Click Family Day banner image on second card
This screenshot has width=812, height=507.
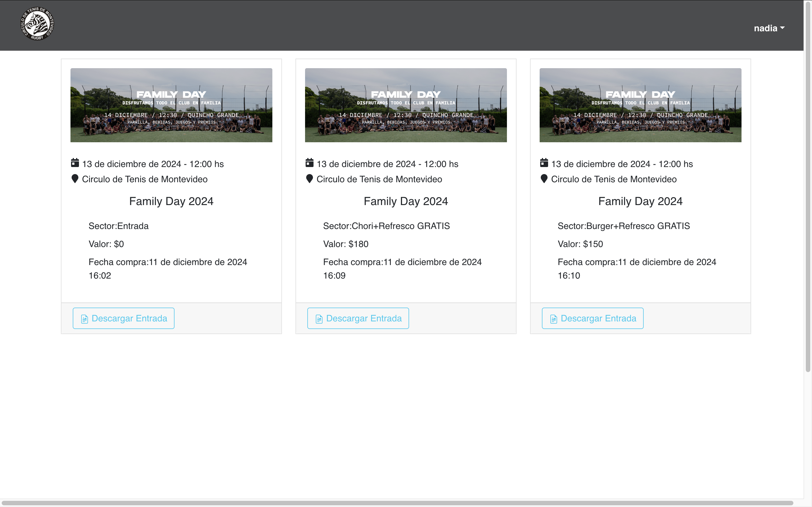pos(406,105)
